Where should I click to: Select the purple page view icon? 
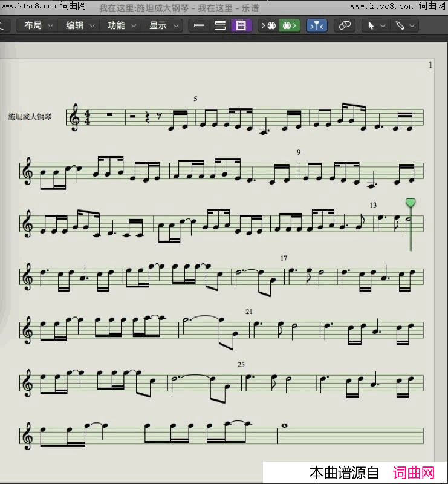click(241, 25)
